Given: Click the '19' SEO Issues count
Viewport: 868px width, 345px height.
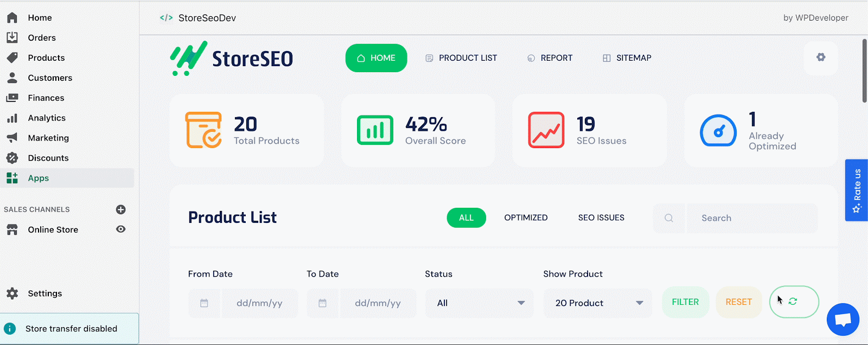Looking at the screenshot, I should pyautogui.click(x=586, y=124).
